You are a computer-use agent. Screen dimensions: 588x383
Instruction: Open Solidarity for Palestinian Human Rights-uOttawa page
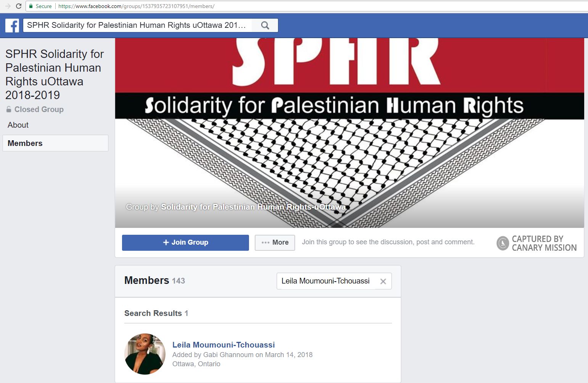[253, 207]
